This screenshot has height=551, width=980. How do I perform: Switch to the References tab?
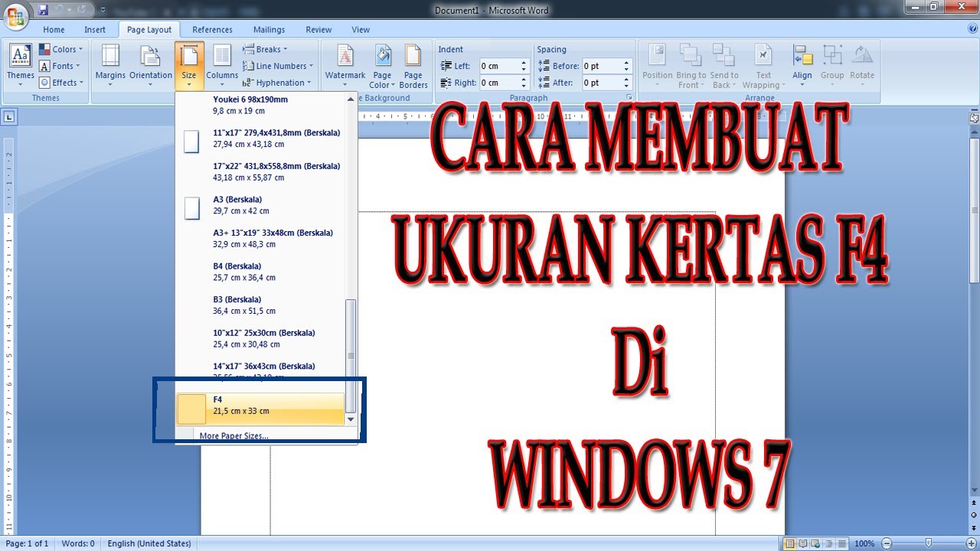tap(212, 30)
